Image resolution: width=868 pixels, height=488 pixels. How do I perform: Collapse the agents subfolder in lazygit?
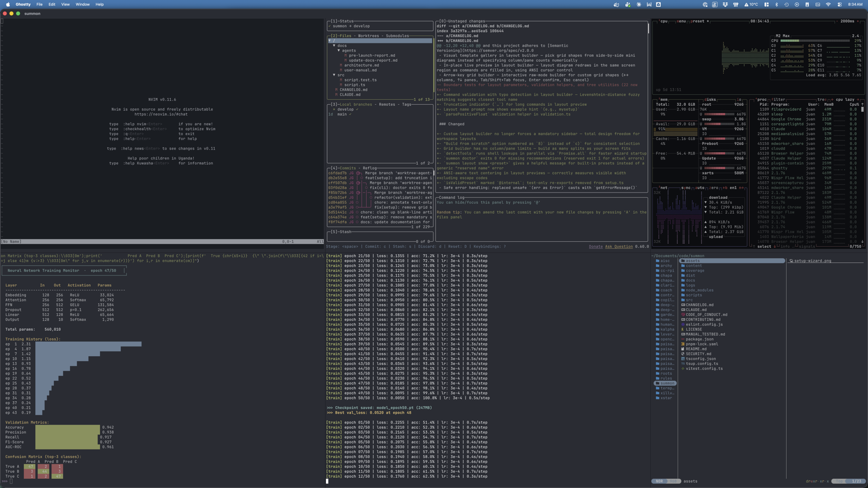tap(349, 50)
